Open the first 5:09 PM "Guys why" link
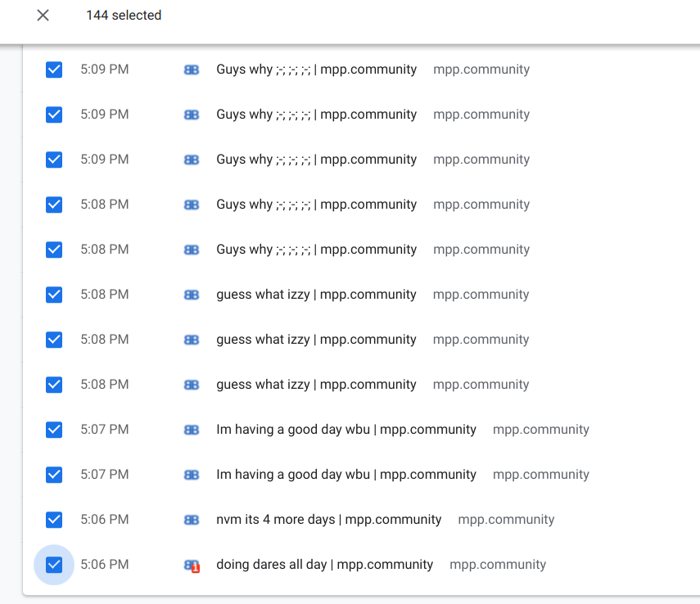 pyautogui.click(x=317, y=70)
